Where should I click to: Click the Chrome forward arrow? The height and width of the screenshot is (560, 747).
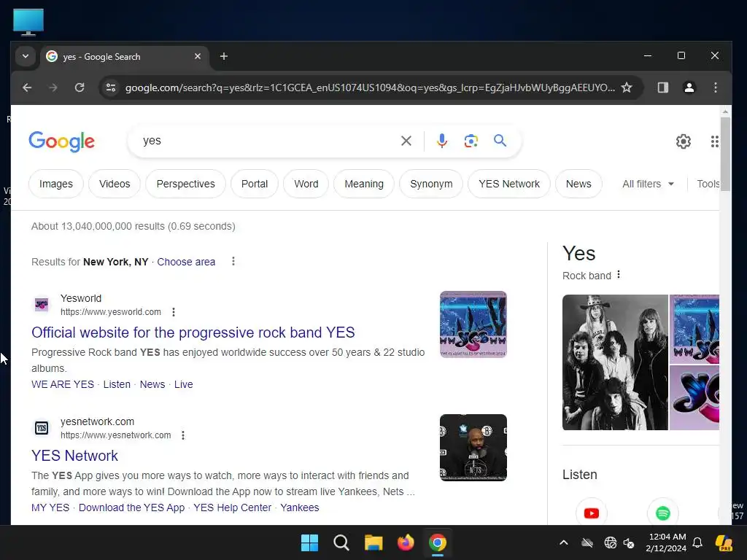(x=53, y=87)
